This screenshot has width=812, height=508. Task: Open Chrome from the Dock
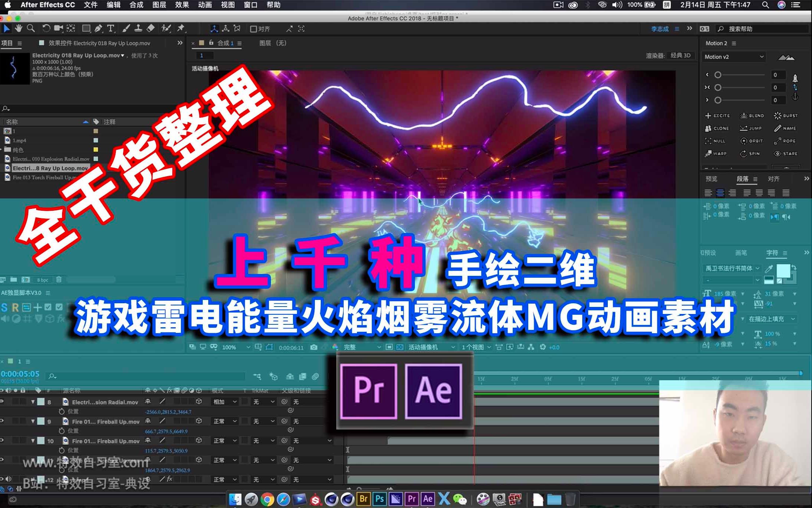(x=267, y=499)
